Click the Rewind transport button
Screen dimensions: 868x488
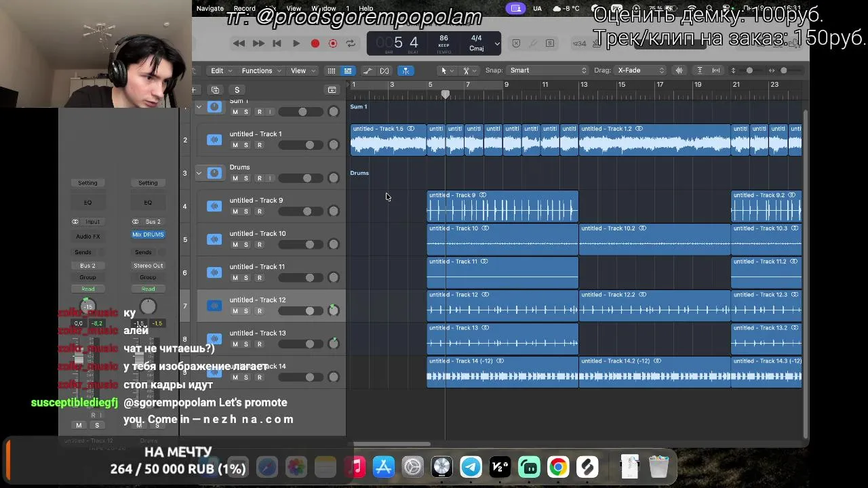click(239, 43)
